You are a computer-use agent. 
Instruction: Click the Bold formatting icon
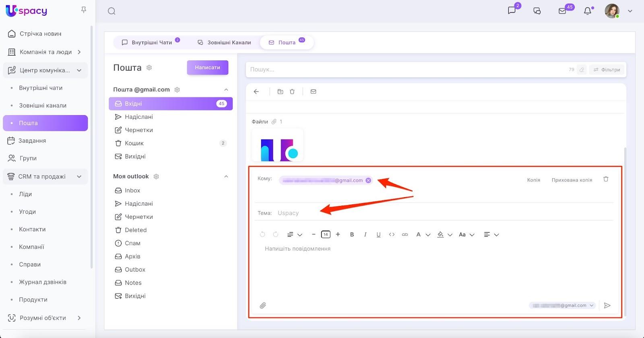[352, 235]
